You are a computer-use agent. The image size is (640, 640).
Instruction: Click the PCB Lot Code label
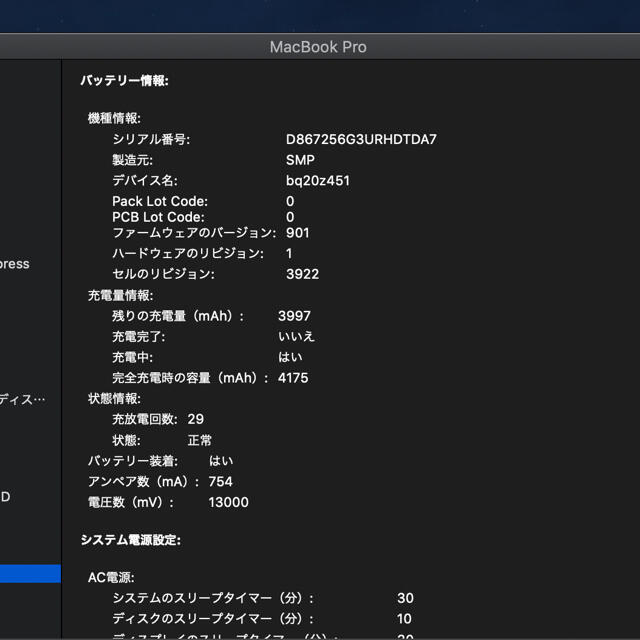[158, 217]
